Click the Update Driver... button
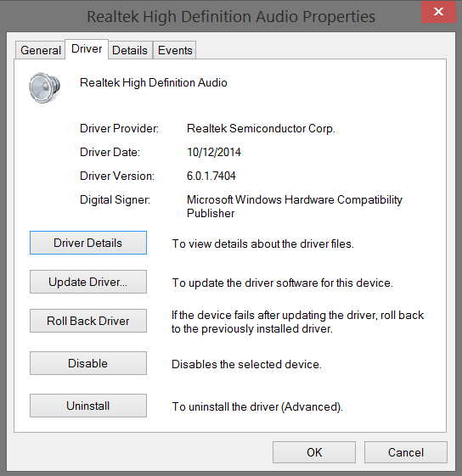Screen dimensions: 462x476 tap(88, 282)
